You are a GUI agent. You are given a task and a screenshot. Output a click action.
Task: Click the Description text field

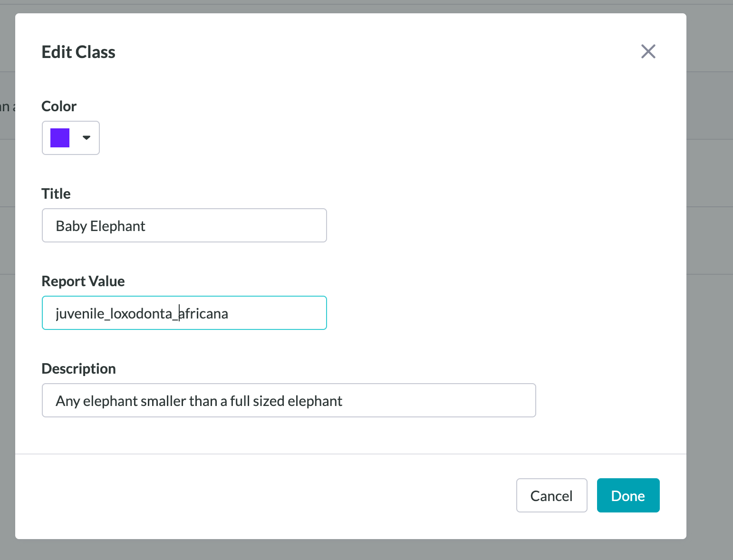pyautogui.click(x=289, y=400)
